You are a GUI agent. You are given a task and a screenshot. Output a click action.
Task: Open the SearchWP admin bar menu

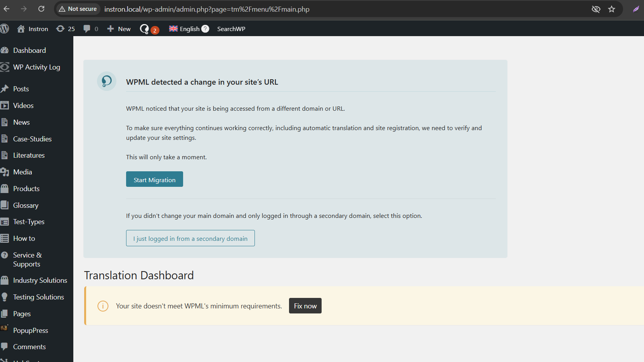[231, 29]
